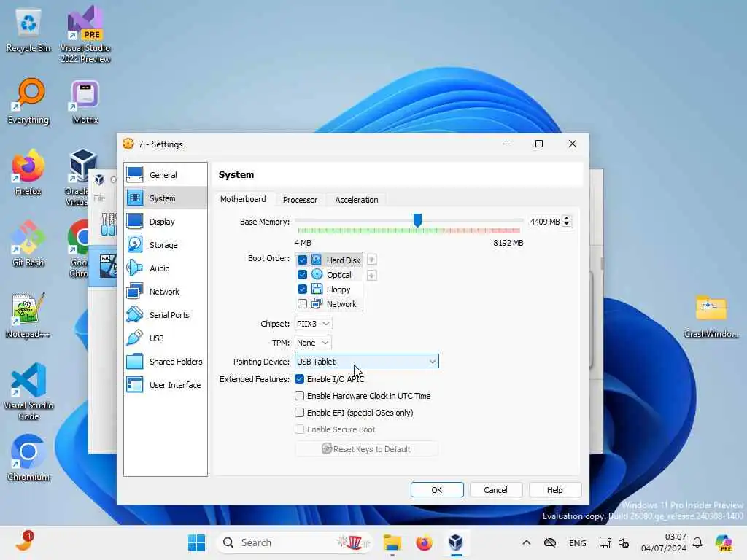Show hidden system tray icons
The image size is (747, 560).
527,542
